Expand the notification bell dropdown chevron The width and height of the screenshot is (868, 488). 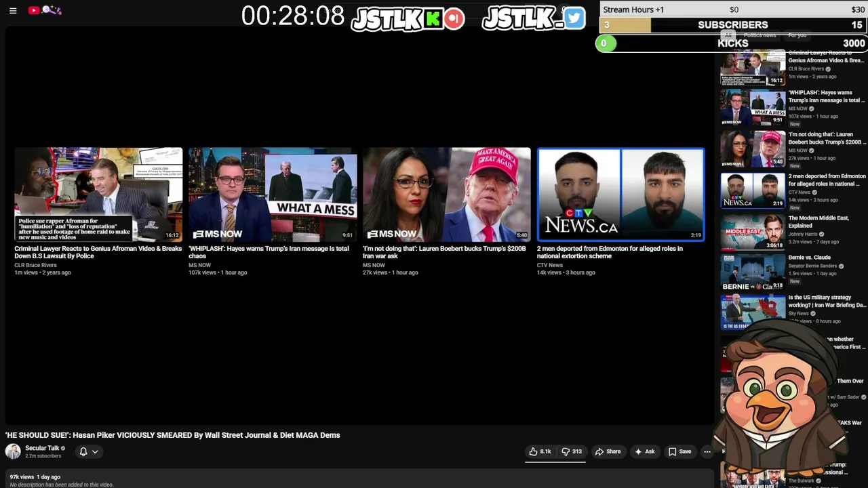(95, 451)
